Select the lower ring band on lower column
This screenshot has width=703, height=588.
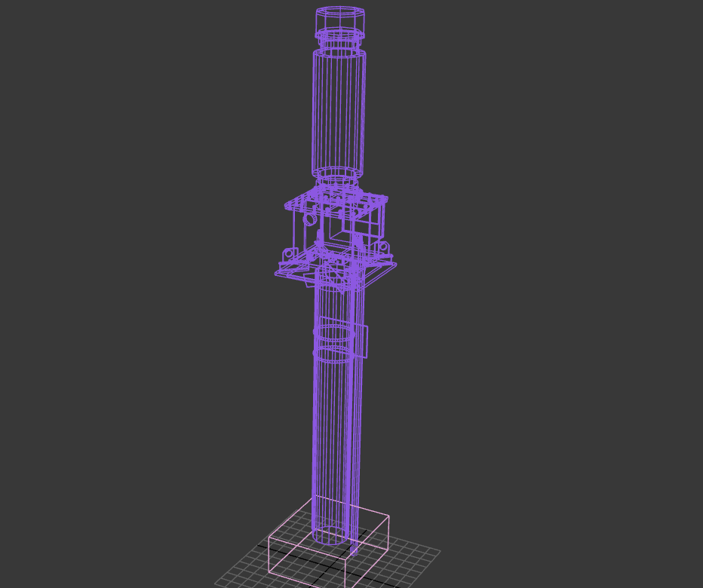coord(333,354)
